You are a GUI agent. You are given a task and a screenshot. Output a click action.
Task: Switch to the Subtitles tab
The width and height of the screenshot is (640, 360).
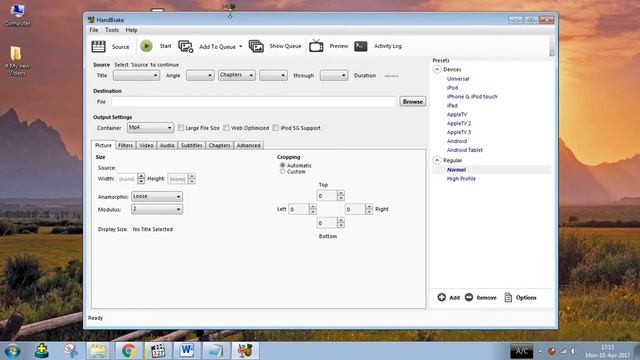click(191, 145)
